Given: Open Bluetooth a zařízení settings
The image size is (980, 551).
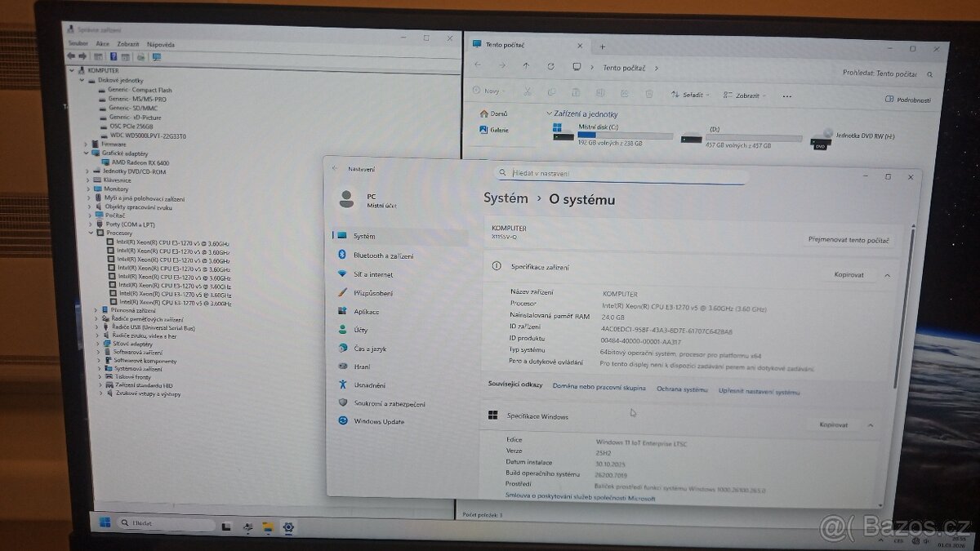Looking at the screenshot, I should tap(382, 256).
